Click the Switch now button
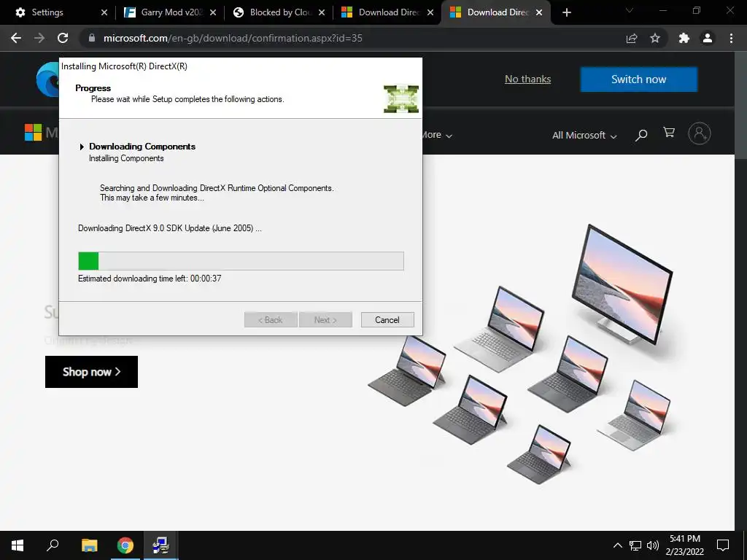The image size is (747, 560). (x=639, y=79)
